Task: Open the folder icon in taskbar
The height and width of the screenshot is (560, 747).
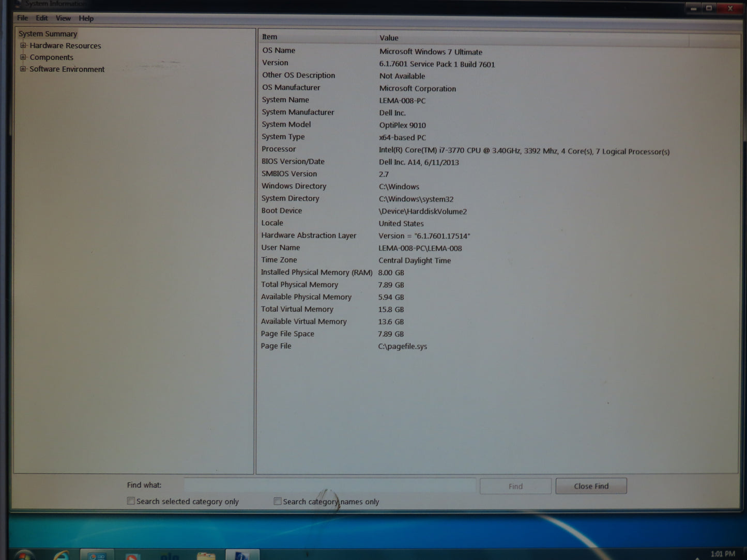Action: [x=206, y=556]
